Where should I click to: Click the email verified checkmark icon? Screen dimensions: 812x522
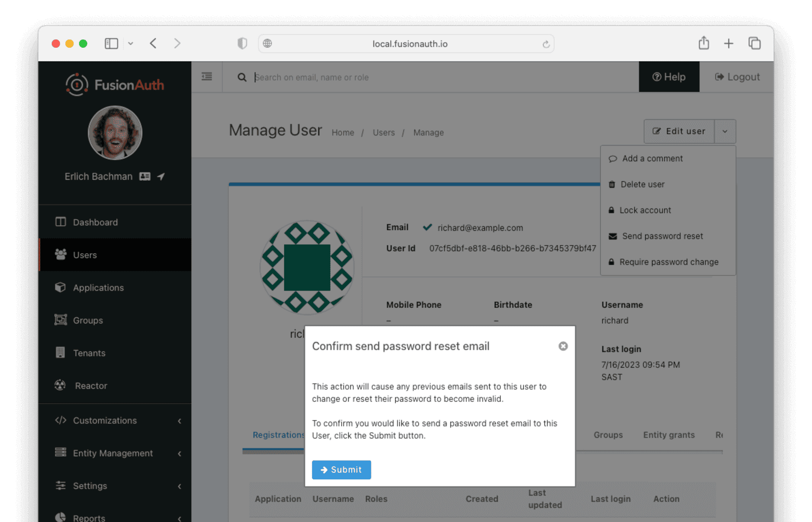point(427,227)
